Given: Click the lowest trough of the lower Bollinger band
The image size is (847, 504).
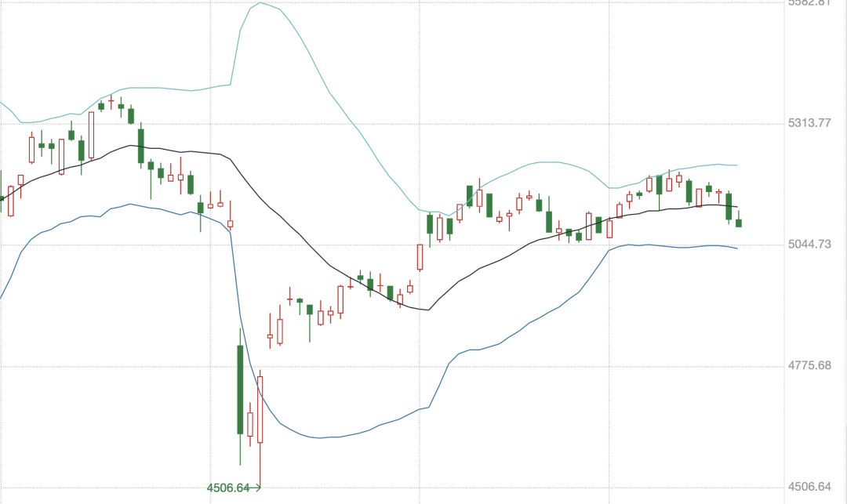Looking at the screenshot, I should pyautogui.click(x=319, y=437).
